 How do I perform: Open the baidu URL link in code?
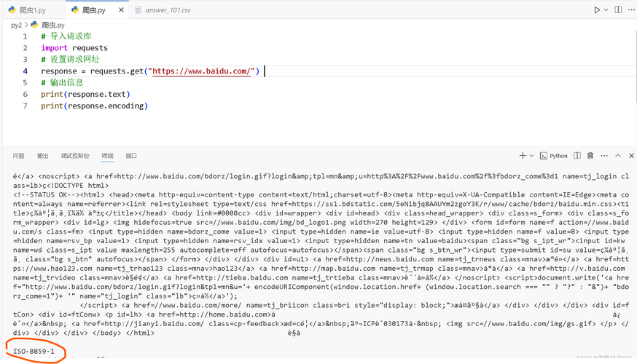point(201,71)
